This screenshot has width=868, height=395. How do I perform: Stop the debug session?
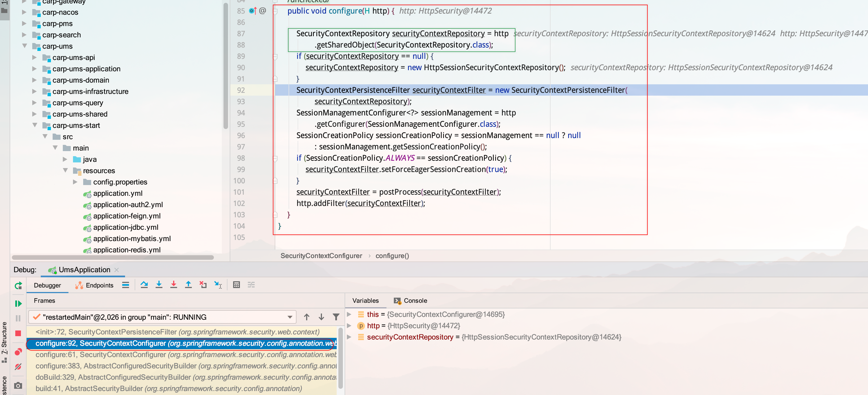pos(18,333)
